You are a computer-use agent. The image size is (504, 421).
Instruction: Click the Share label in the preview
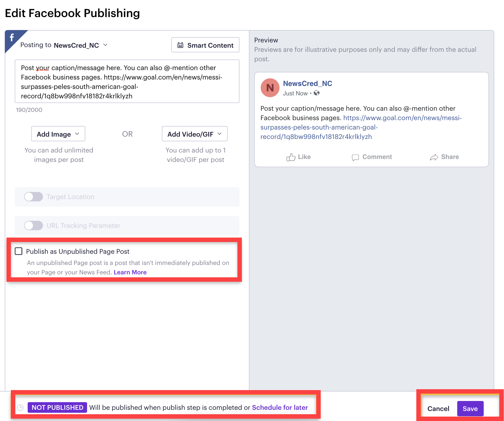450,157
